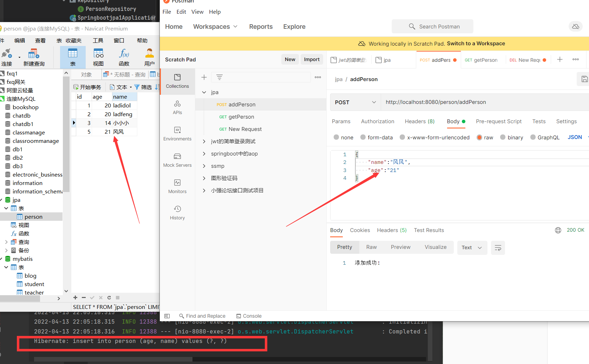
Task: Open the File menu in Postman
Action: (167, 12)
